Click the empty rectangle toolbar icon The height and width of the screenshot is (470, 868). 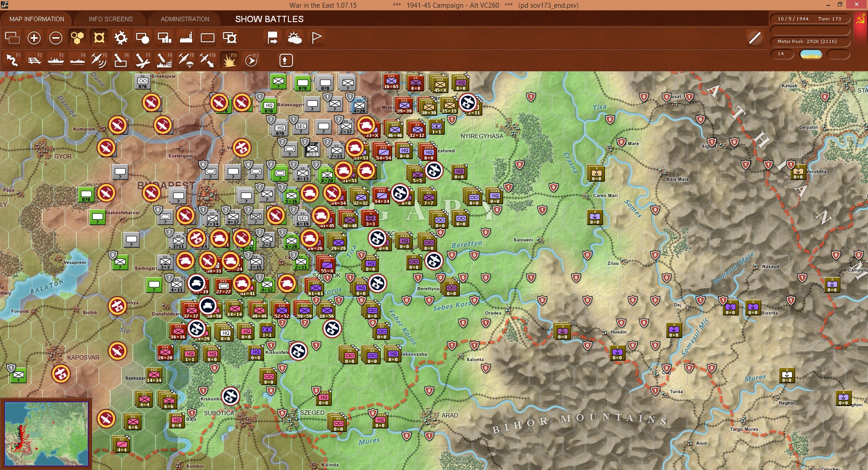pyautogui.click(x=208, y=38)
